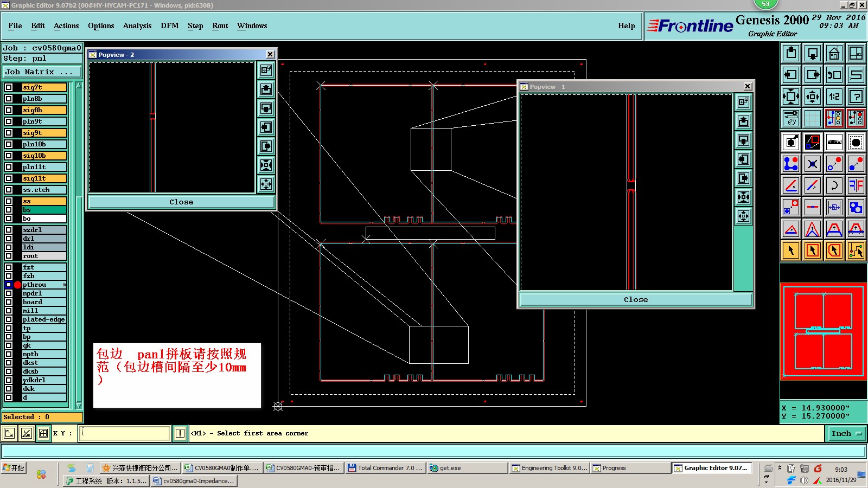The image size is (868, 488).
Task: Click the dimension arrows tool icon
Action: click(834, 207)
